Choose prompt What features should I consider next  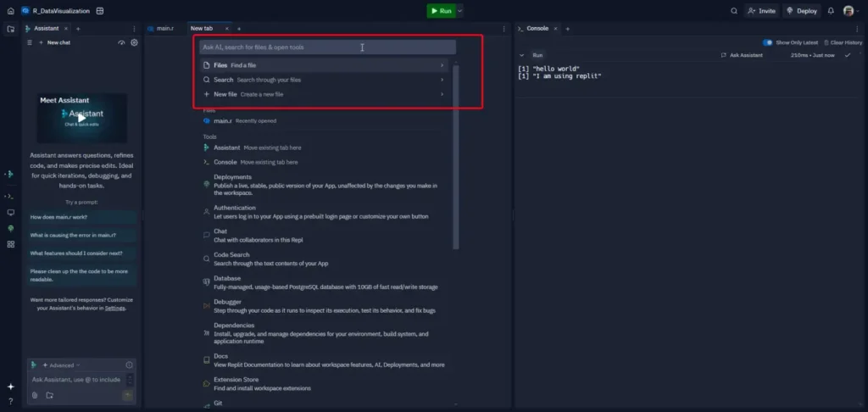click(x=82, y=253)
